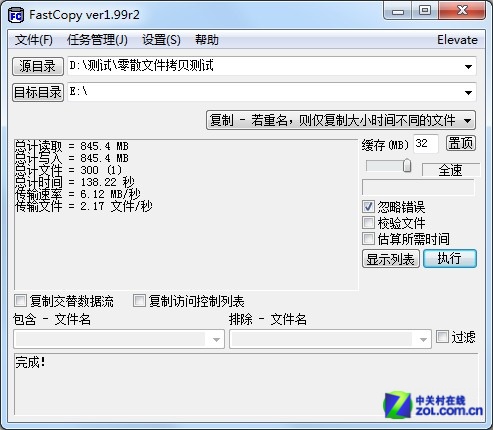Click the 源目录 source button
Image resolution: width=493 pixels, height=430 pixels.
tap(38, 66)
